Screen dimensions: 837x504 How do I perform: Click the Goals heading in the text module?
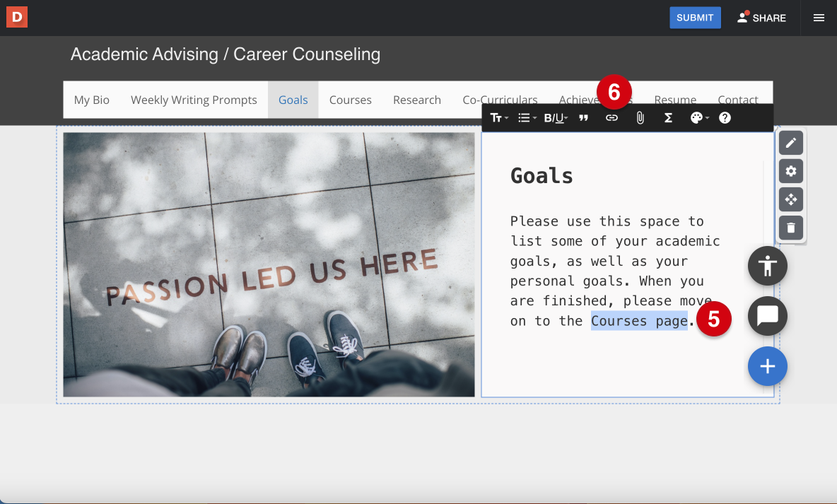click(x=542, y=176)
